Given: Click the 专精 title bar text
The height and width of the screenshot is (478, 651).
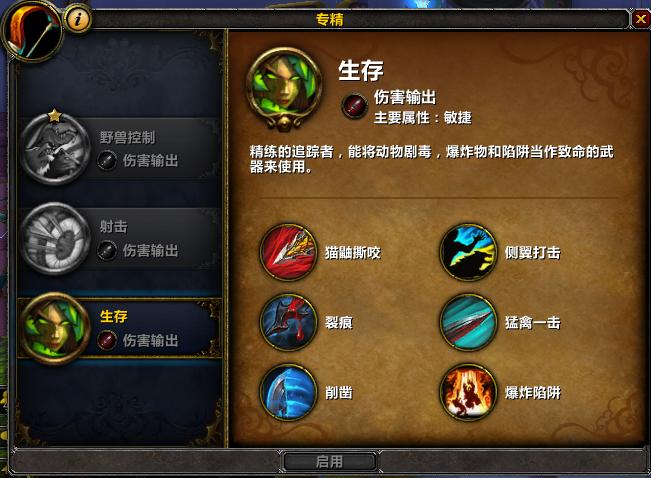Looking at the screenshot, I should click(x=330, y=20).
